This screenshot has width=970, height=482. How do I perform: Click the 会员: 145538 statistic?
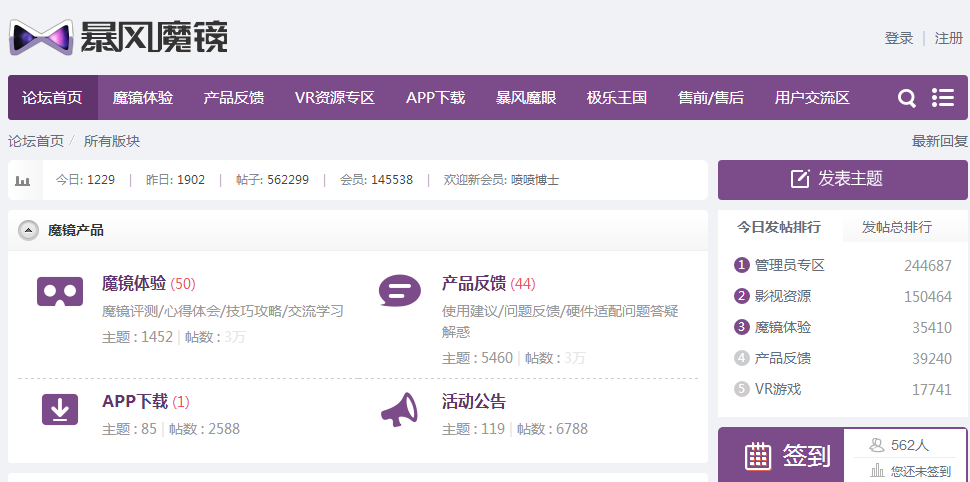376,180
